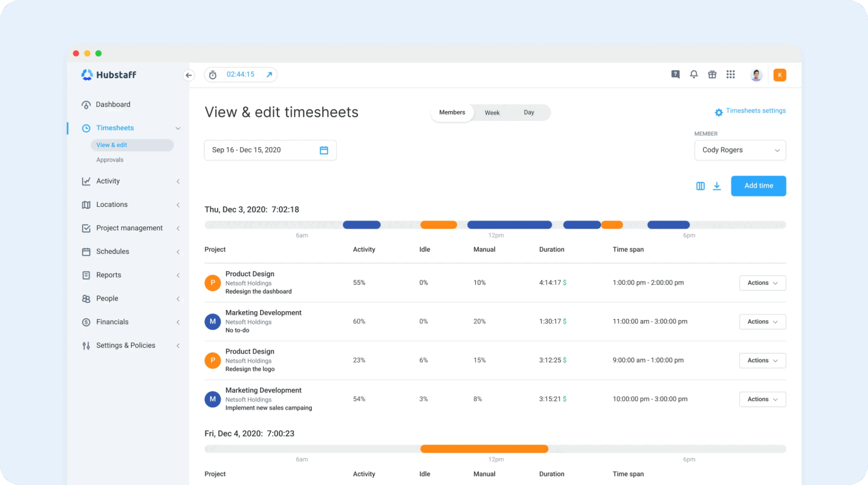Click the 02:44:15 running timer
Screen dimensions: 868x485
pos(240,74)
